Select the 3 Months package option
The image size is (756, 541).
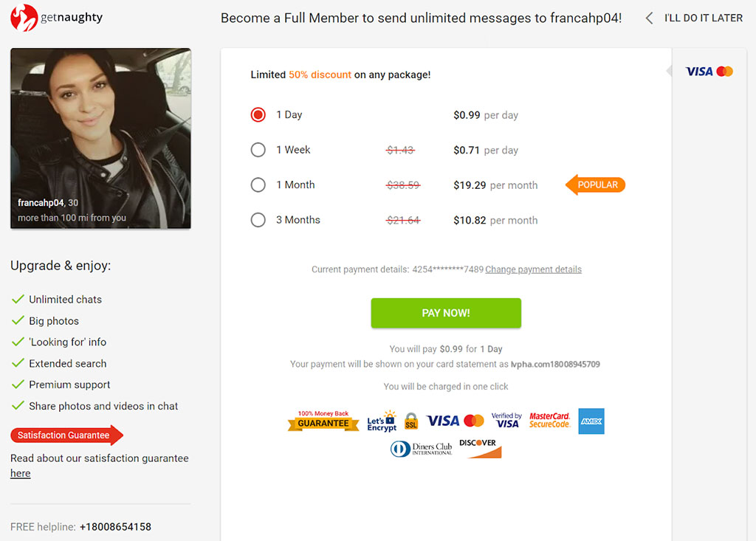[x=258, y=220]
